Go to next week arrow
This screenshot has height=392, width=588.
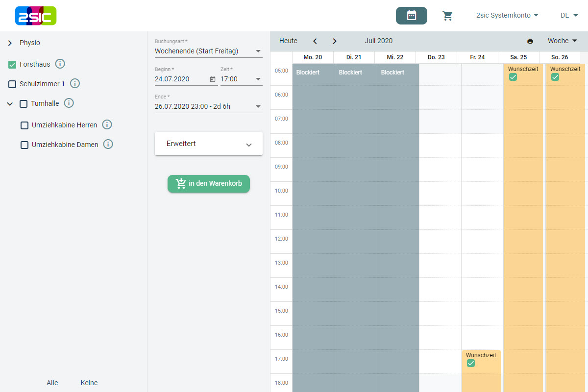pos(335,41)
